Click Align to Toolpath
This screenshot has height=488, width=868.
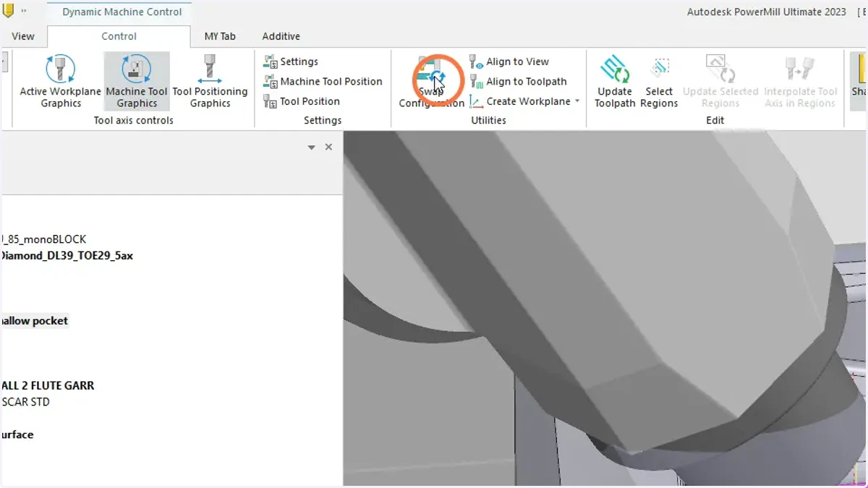tap(518, 81)
